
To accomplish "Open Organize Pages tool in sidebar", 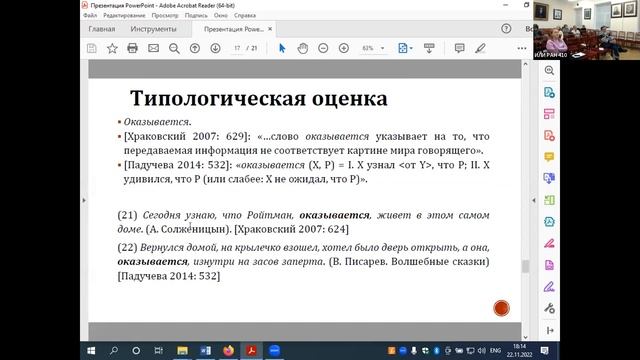I will pos(549,114).
